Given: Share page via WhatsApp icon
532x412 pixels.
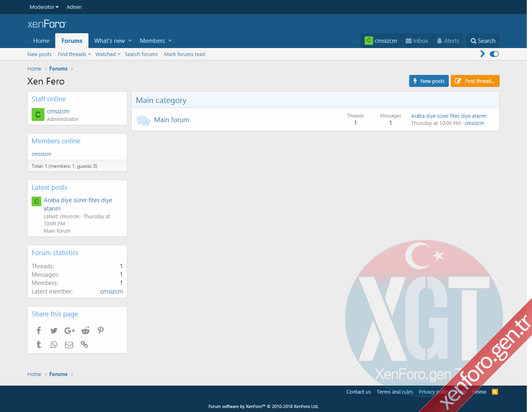Looking at the screenshot, I should pyautogui.click(x=54, y=345).
